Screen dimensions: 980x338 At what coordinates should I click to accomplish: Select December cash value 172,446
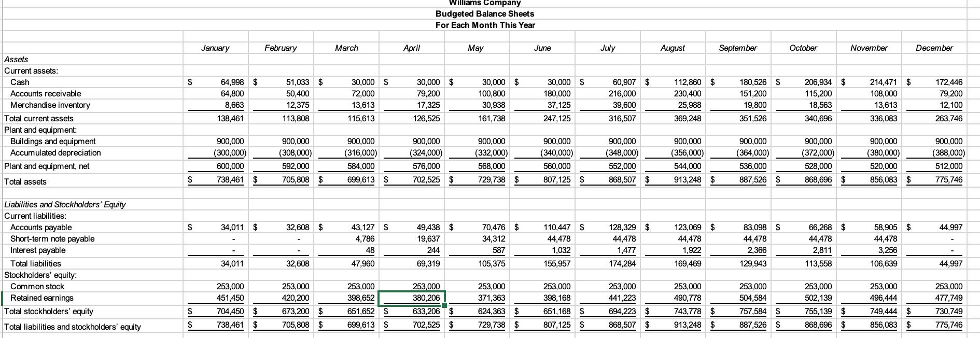coord(949,82)
